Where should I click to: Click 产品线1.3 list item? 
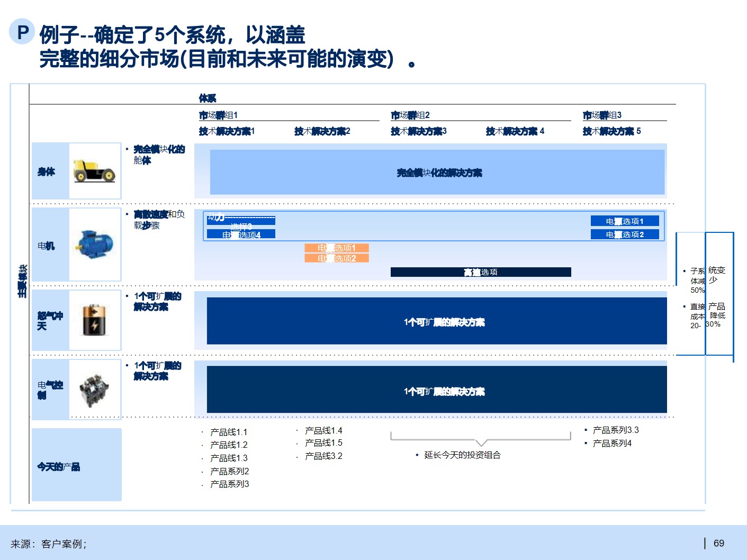tap(229, 458)
